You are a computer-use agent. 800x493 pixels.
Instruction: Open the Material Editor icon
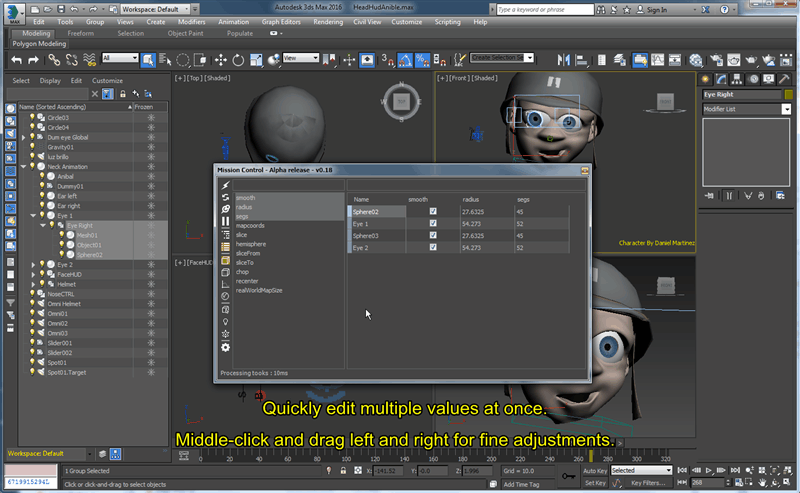coord(695,60)
